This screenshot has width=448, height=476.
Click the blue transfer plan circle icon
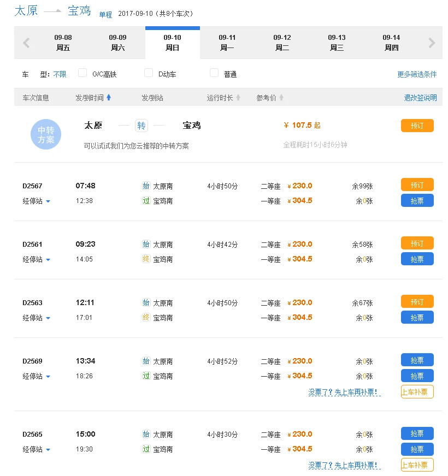(46, 134)
